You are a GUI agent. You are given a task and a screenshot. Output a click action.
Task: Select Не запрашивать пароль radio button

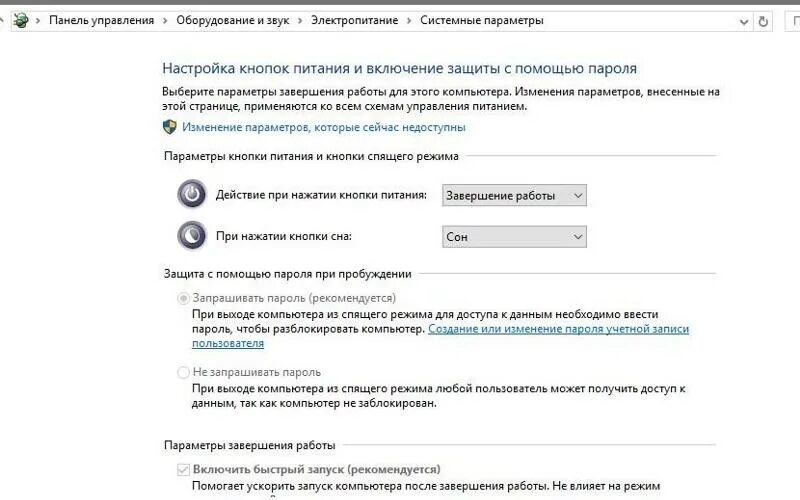click(x=183, y=372)
